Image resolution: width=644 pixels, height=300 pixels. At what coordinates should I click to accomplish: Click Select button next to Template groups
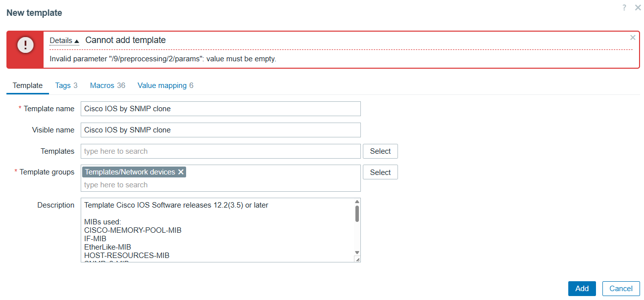tap(380, 172)
